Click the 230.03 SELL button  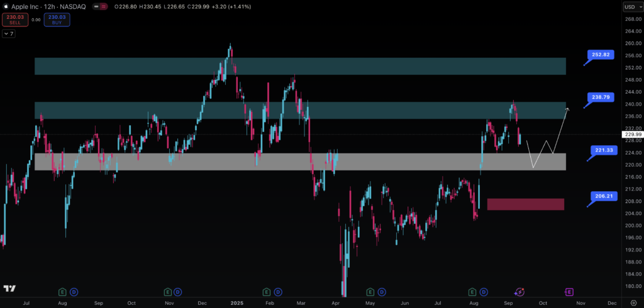(15, 19)
